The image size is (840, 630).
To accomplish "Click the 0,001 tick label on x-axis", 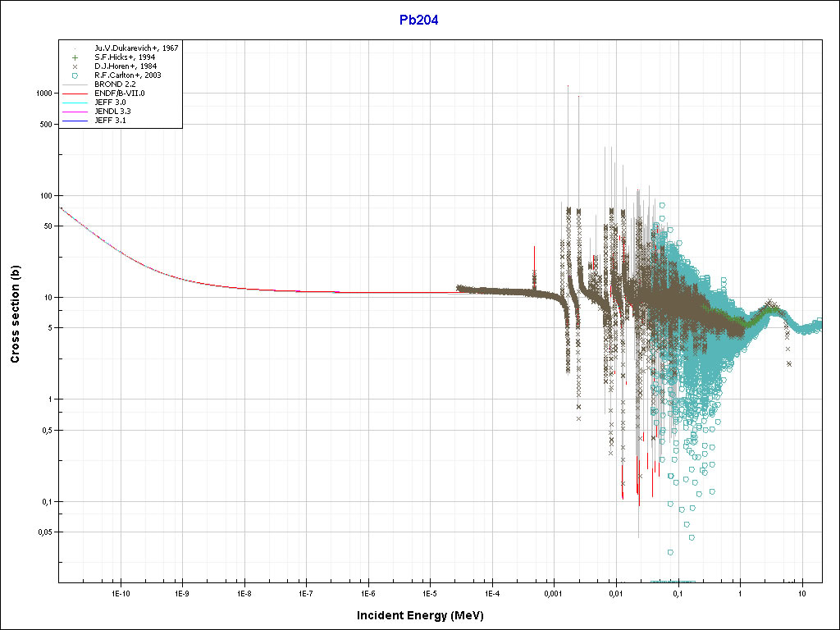I will pos(554,591).
